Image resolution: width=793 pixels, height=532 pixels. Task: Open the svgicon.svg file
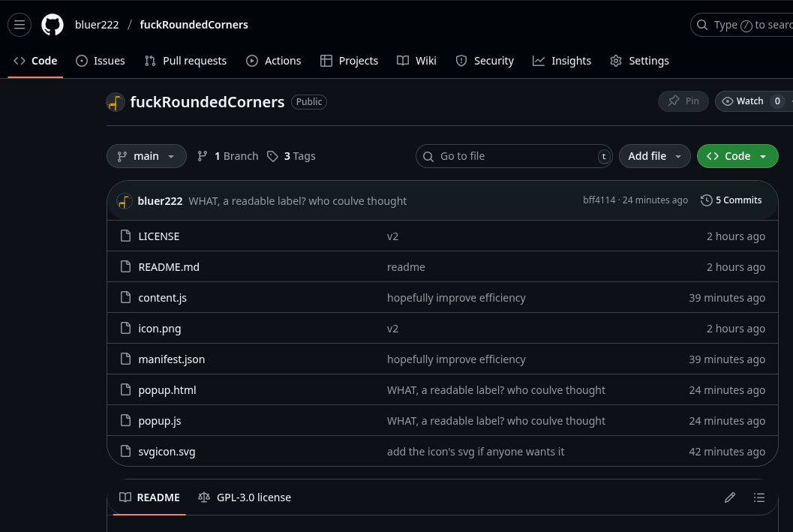click(x=167, y=452)
